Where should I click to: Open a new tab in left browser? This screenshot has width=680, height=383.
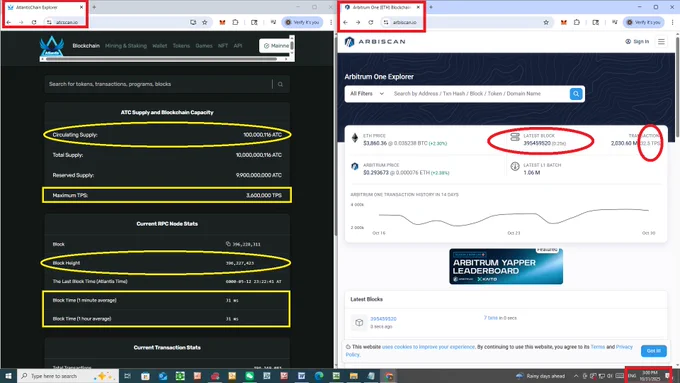coord(94,7)
